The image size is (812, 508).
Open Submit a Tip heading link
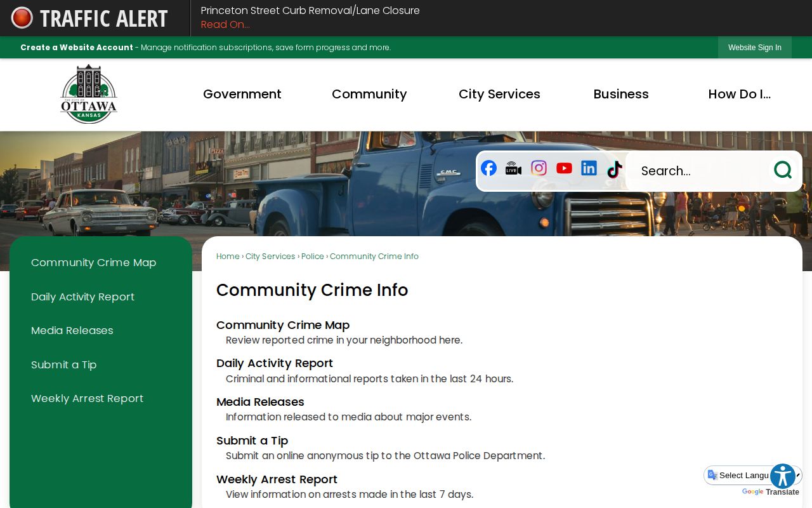252,441
